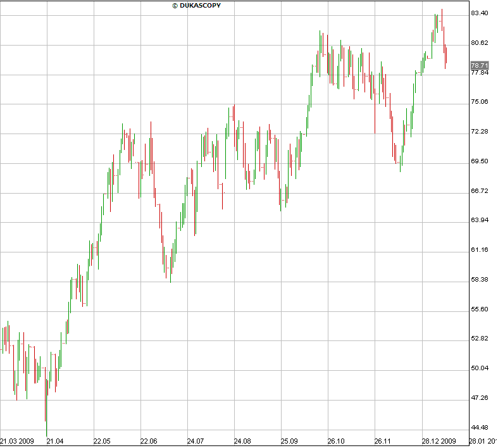
Task: Click the 24.07 date label
Action: coord(196,441)
